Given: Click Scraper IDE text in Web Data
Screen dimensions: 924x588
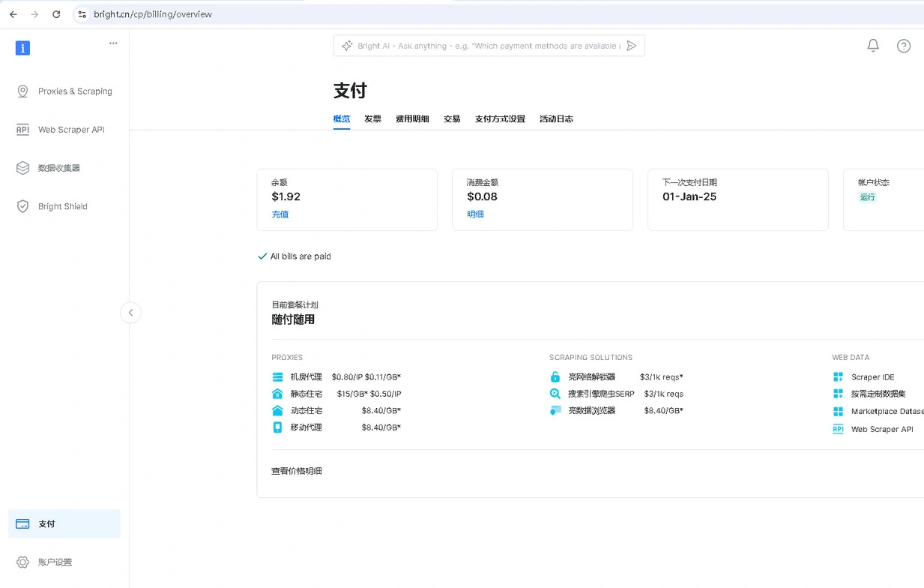Looking at the screenshot, I should (x=872, y=377).
